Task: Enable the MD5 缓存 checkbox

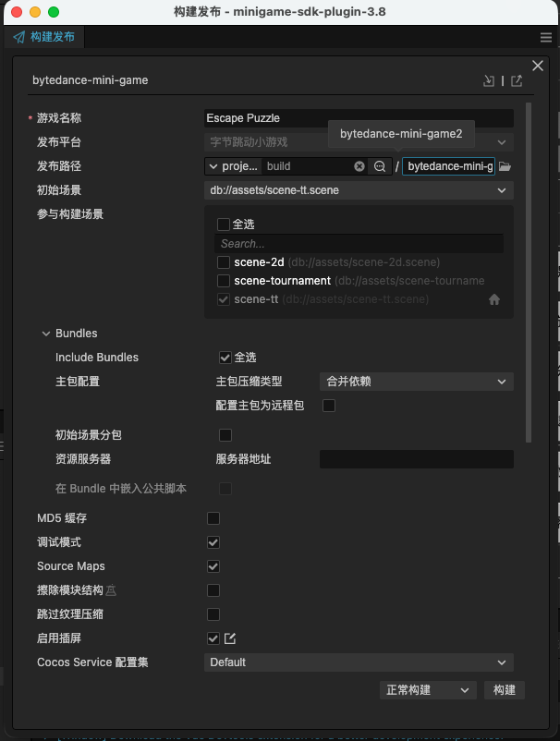Action: (213, 518)
